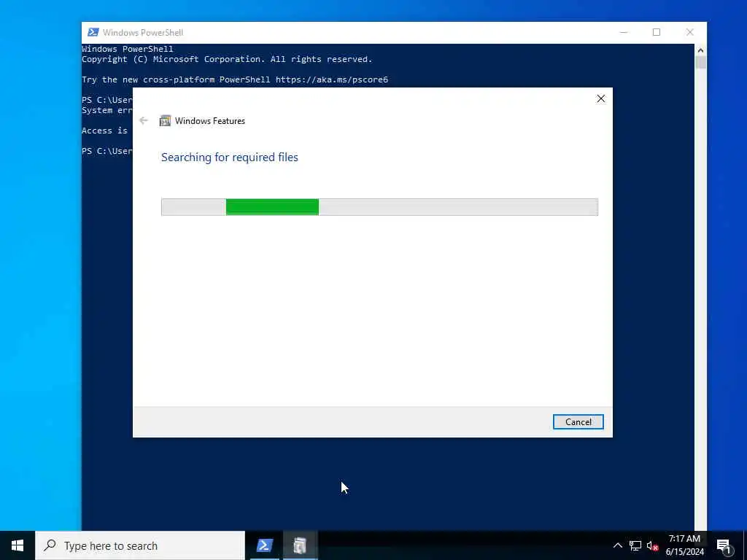
Task: Close the Windows Features dialog
Action: pyautogui.click(x=601, y=98)
